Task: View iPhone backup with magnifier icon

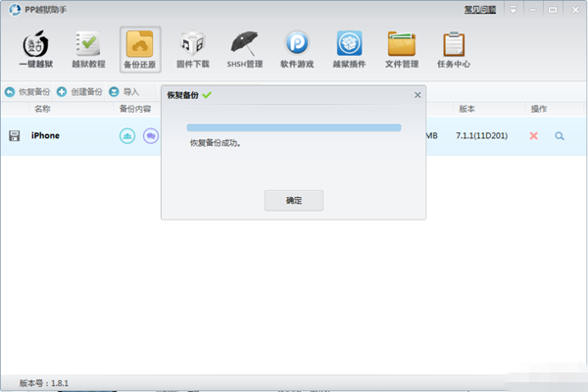Action: [x=560, y=136]
